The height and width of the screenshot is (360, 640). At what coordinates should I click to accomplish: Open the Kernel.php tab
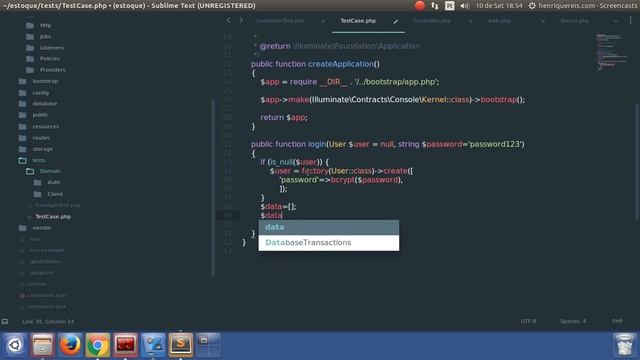pos(574,21)
